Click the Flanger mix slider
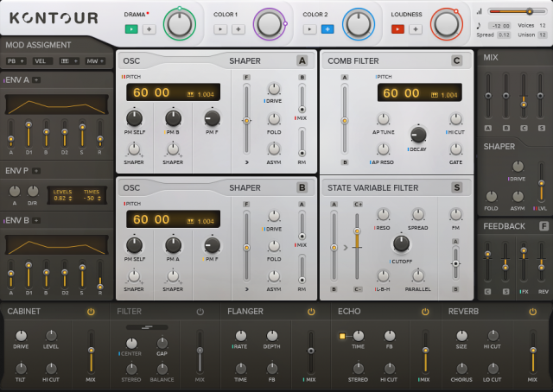 point(310,356)
